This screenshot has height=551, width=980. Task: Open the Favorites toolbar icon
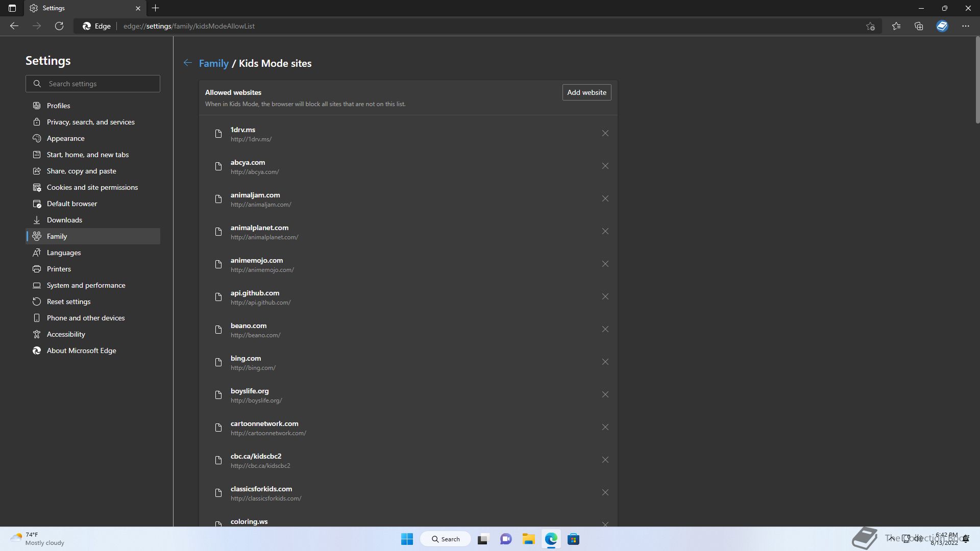[x=896, y=26]
